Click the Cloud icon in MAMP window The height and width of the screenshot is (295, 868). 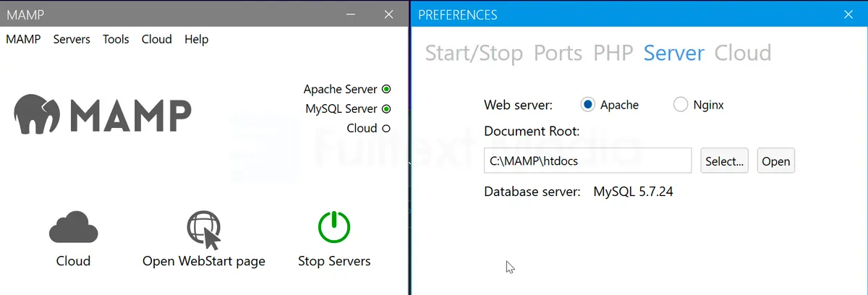(x=73, y=227)
